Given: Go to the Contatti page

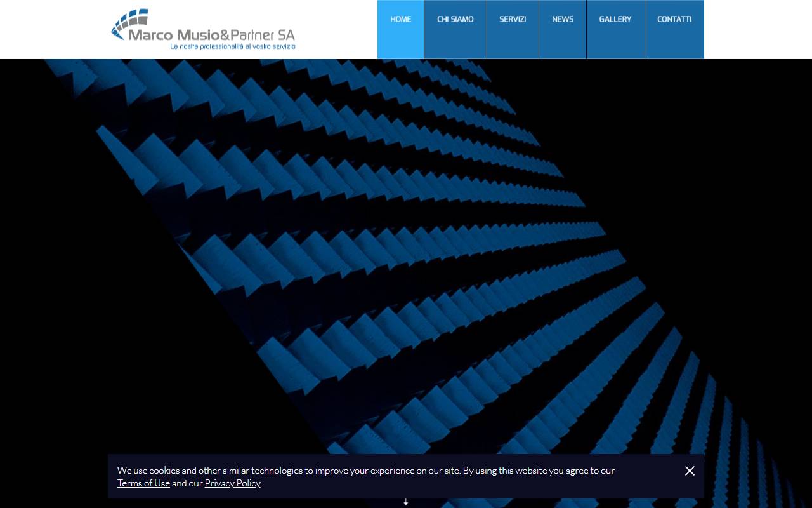Looking at the screenshot, I should click(674, 29).
